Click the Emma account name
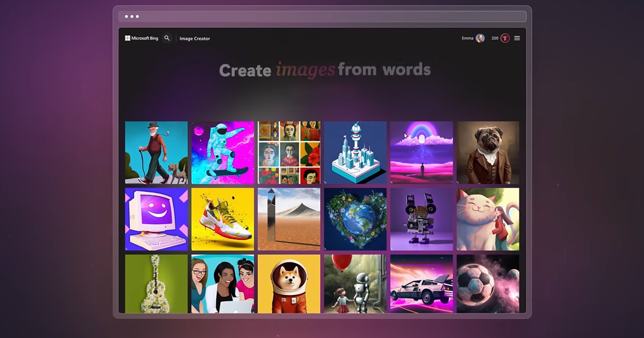The width and height of the screenshot is (644, 338). tap(467, 38)
